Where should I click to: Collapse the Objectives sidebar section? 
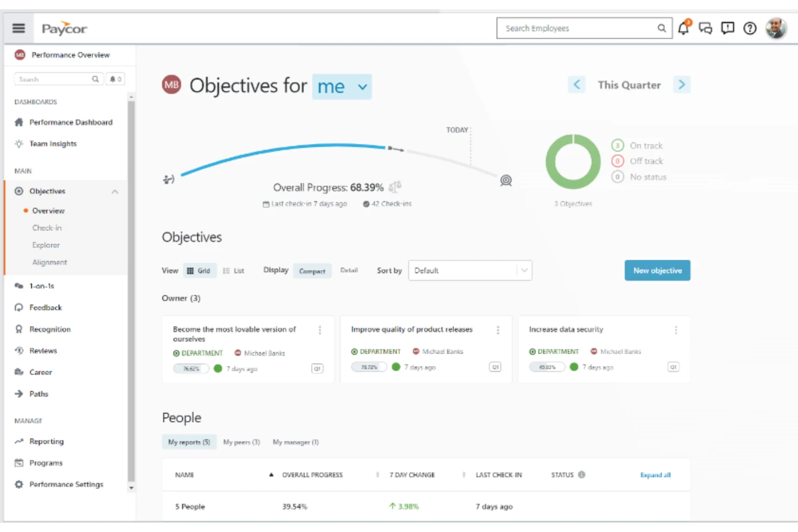point(114,191)
